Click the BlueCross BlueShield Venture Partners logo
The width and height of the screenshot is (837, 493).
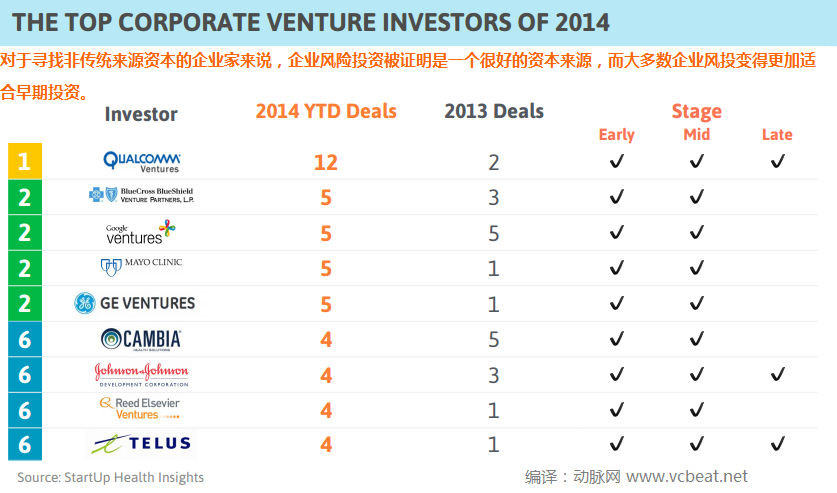point(141,196)
